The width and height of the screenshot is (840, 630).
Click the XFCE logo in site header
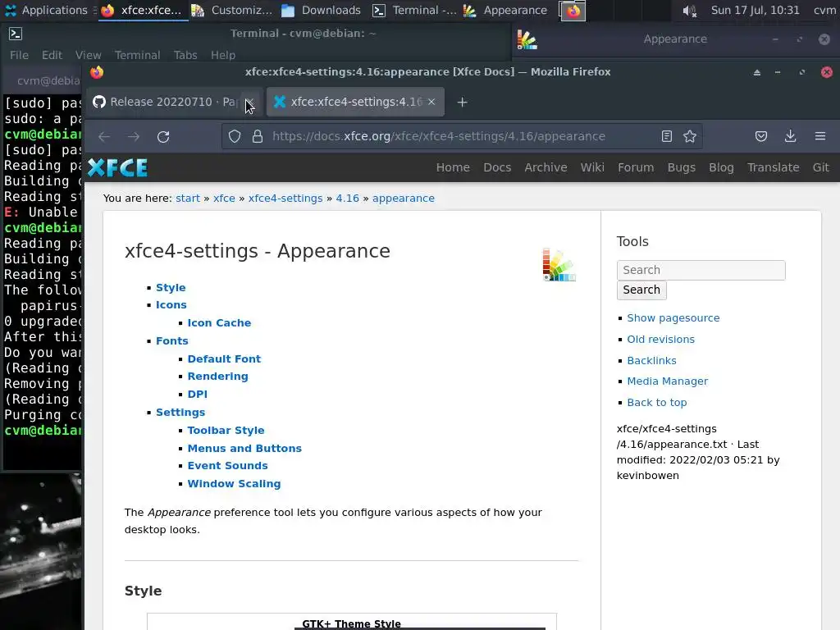pos(117,167)
